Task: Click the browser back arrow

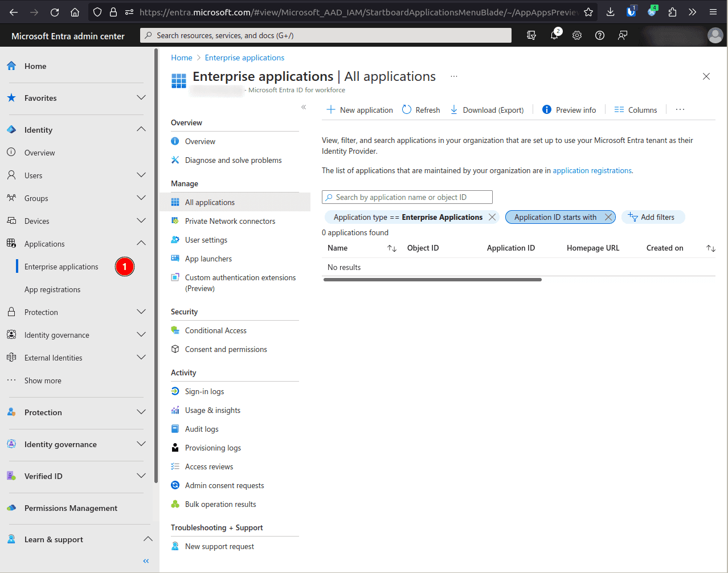Action: (x=14, y=12)
